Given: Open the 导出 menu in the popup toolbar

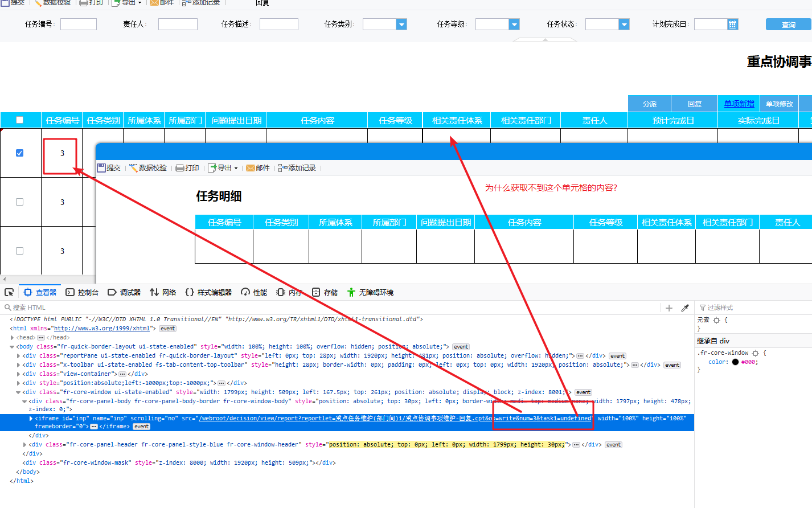Looking at the screenshot, I should coord(223,168).
